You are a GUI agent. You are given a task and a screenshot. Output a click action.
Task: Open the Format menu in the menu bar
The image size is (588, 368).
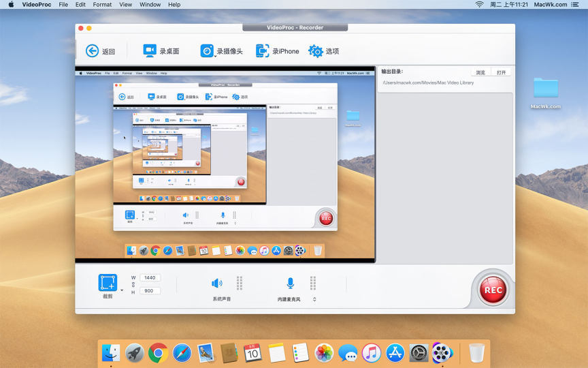click(102, 5)
